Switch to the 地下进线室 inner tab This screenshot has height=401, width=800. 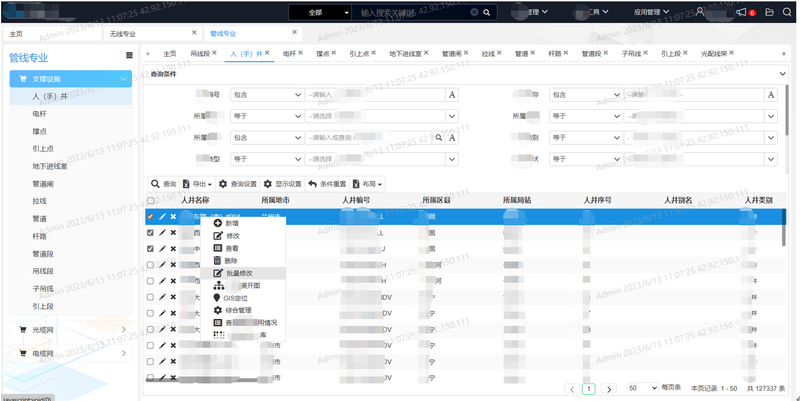click(x=405, y=53)
